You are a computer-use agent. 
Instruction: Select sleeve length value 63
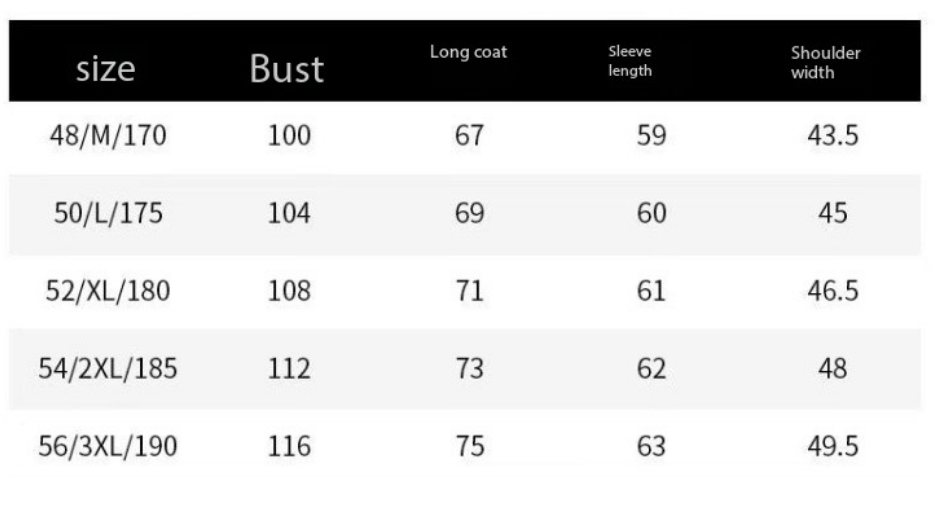pyautogui.click(x=651, y=446)
